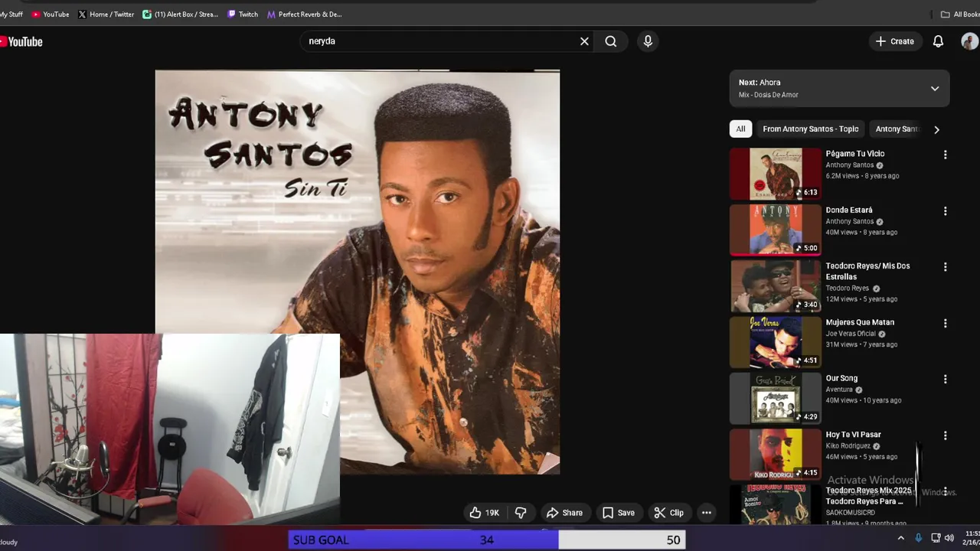The width and height of the screenshot is (980, 551).
Task: Open Alert Box / Streamlabs bookmark
Action: pyautogui.click(x=181, y=14)
